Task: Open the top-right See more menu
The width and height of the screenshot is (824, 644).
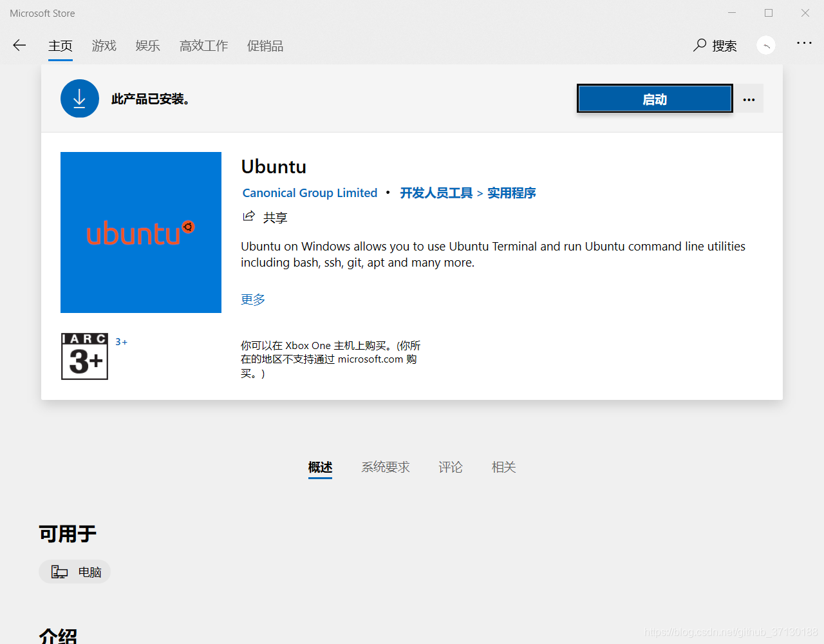Action: coord(804,43)
